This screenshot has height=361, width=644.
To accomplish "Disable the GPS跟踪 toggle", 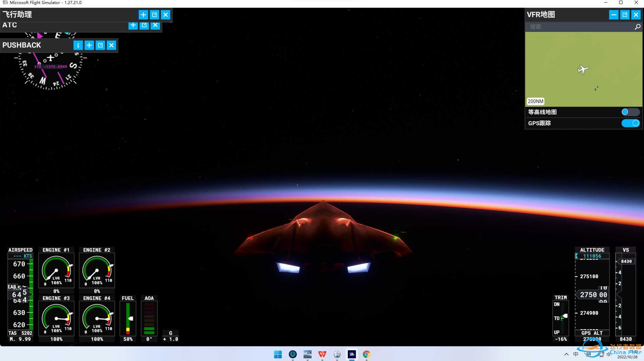I will 630,123.
